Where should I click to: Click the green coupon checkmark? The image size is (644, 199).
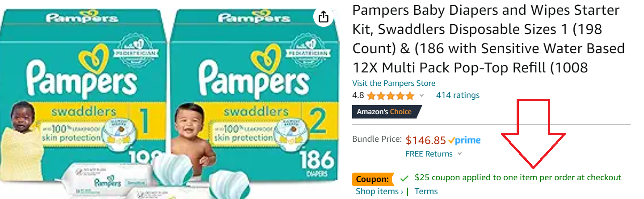coord(404,178)
